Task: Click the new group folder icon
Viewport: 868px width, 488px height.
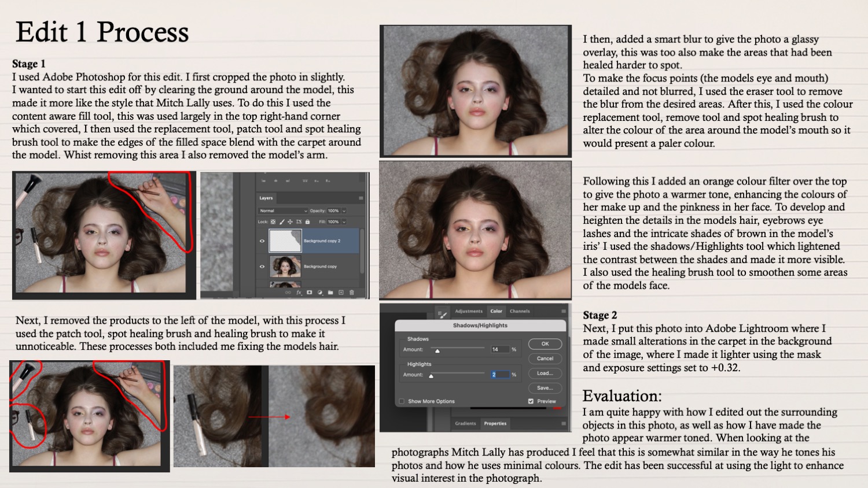Action: (330, 293)
